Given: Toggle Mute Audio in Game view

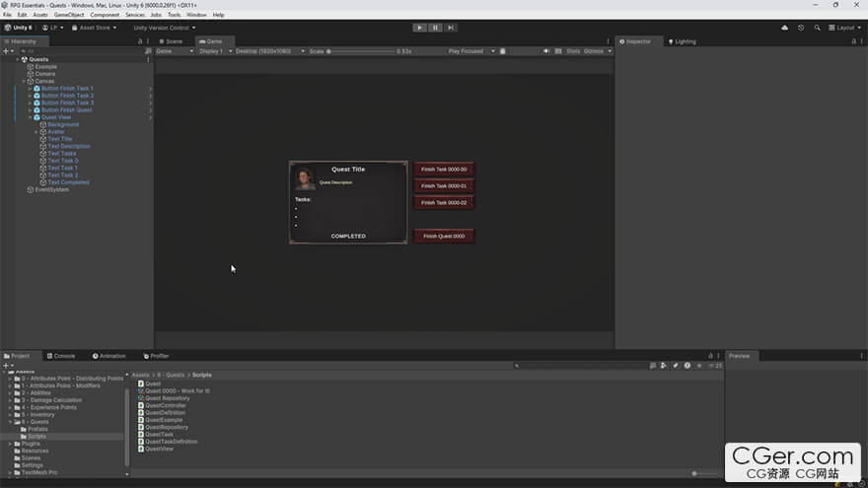Looking at the screenshot, I should pos(546,51).
